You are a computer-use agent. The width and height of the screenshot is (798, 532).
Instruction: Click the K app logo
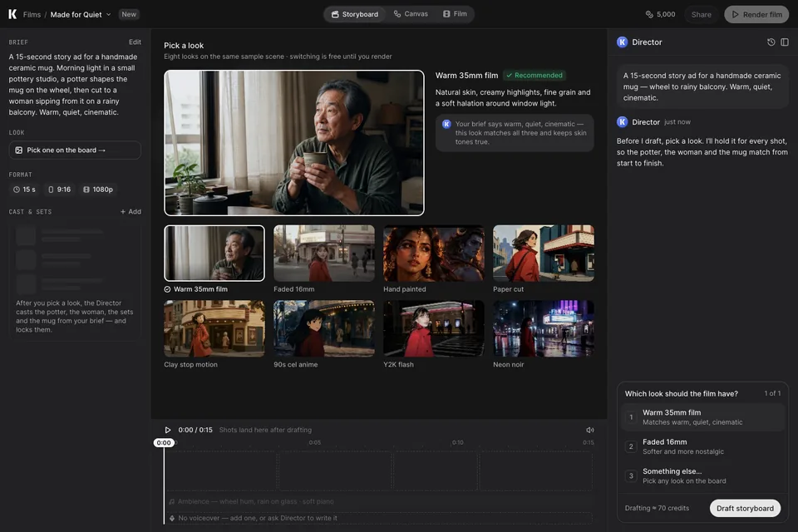[x=12, y=14]
